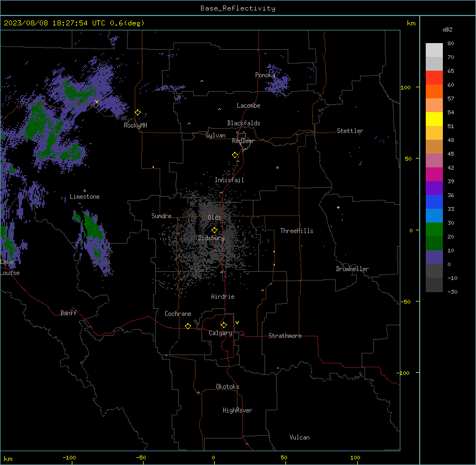This screenshot has height=465, width=476.
Task: Click the Sylvan town label
Action: (x=215, y=135)
